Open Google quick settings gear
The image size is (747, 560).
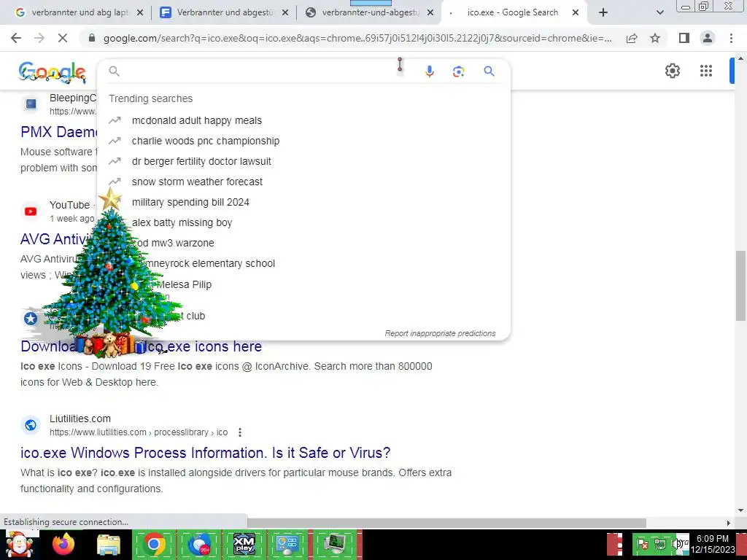tap(672, 71)
